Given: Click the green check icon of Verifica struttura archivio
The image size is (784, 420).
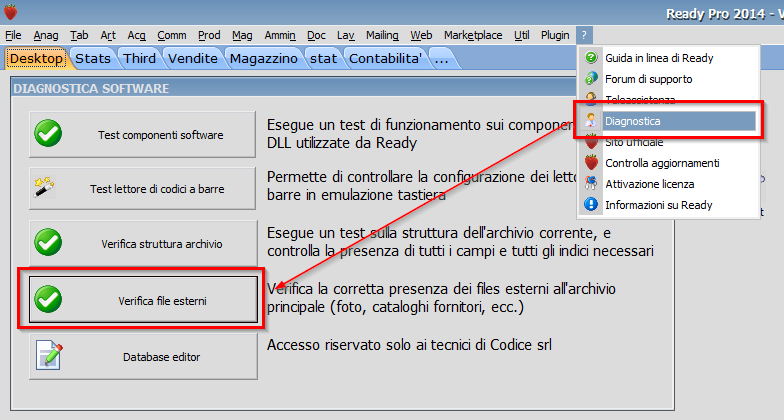Looking at the screenshot, I should 48,243.
